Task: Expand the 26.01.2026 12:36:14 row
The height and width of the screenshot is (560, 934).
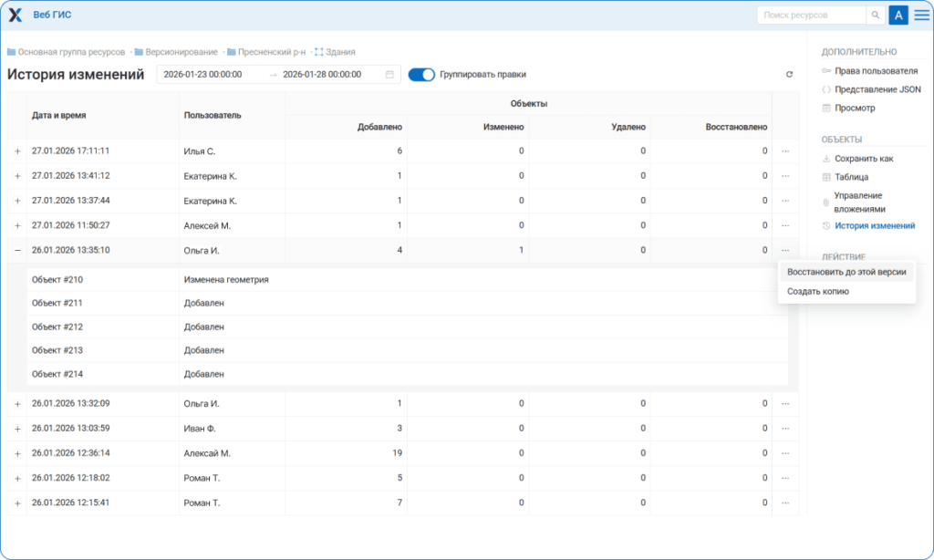Action: click(x=17, y=453)
